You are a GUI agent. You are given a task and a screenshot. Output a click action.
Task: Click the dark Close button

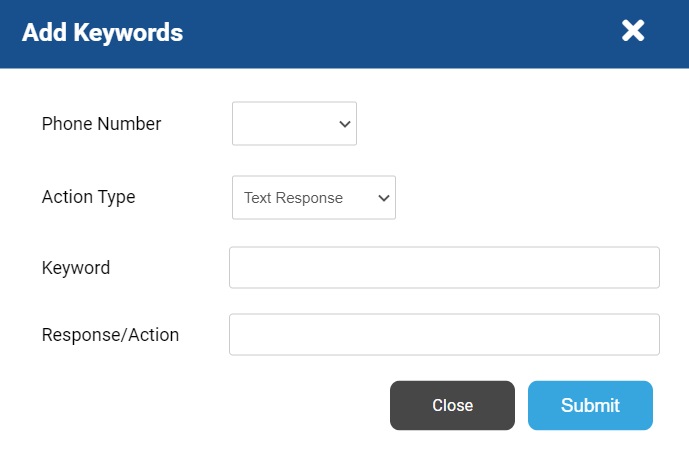coord(452,405)
